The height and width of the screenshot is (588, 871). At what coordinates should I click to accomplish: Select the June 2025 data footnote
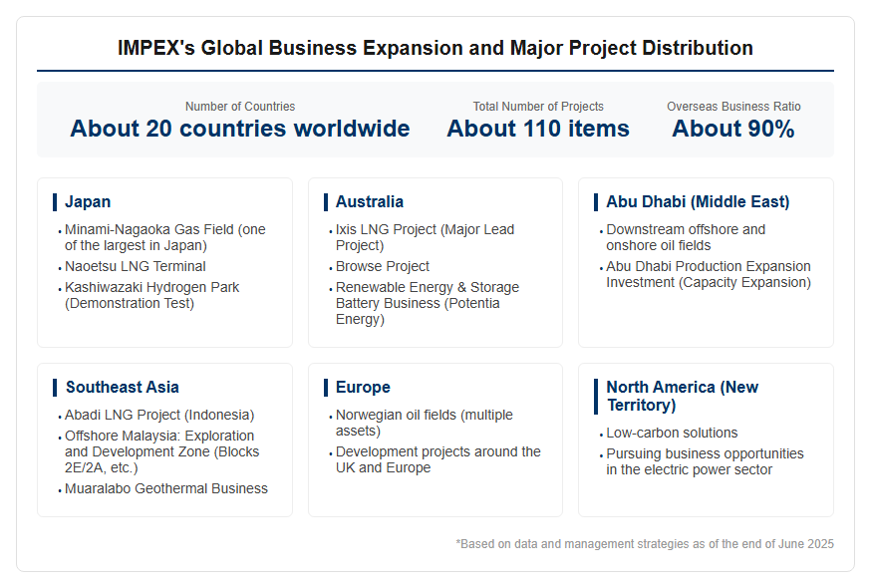(x=645, y=544)
